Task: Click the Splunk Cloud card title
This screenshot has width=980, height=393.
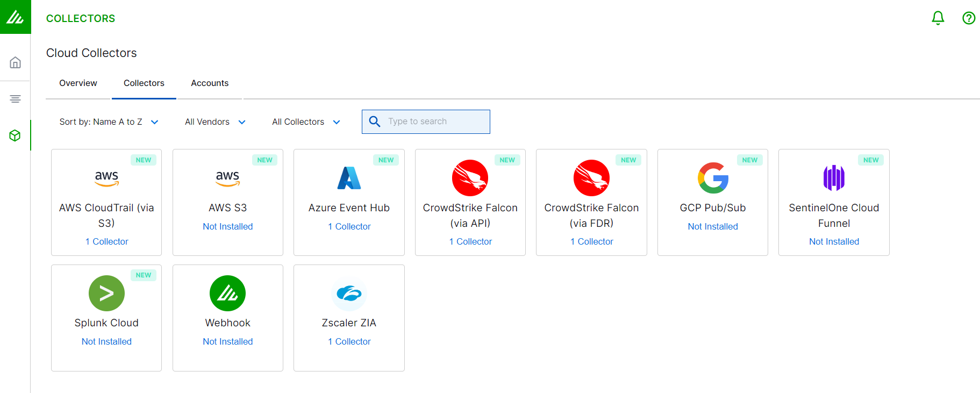Action: 106,323
